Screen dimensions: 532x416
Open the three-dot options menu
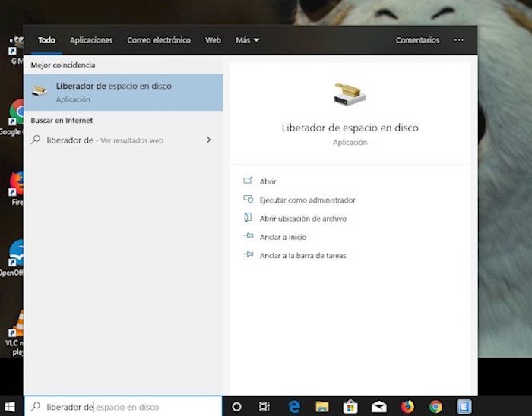tap(458, 40)
